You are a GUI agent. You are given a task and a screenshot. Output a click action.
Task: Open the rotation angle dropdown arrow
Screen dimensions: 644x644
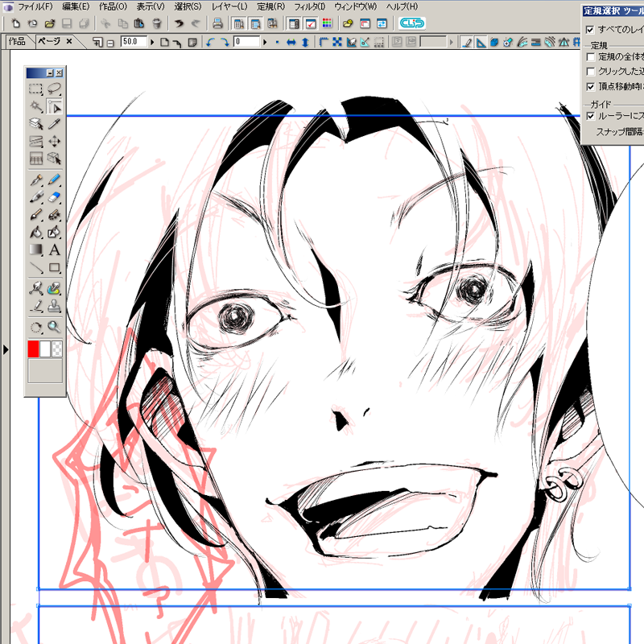265,42
